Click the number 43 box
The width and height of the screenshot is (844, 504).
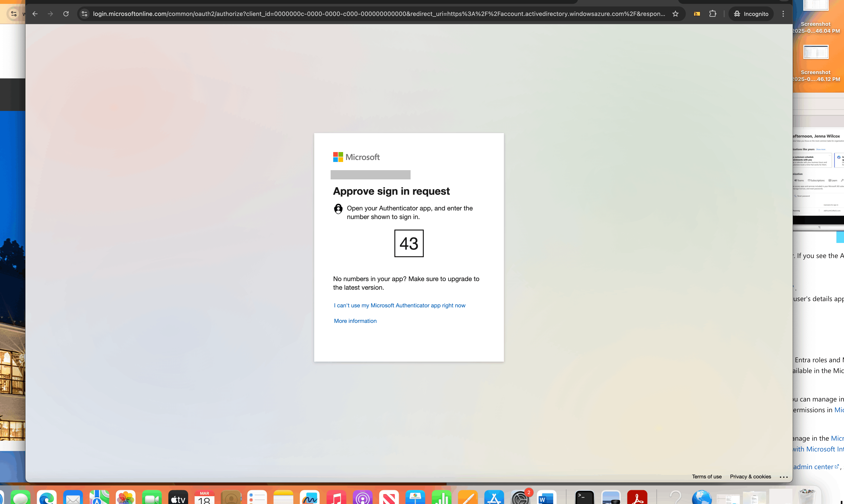pyautogui.click(x=409, y=243)
